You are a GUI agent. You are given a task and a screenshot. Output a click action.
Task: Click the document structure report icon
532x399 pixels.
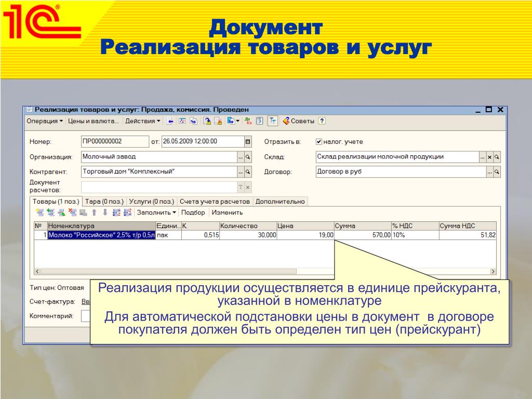coord(260,121)
